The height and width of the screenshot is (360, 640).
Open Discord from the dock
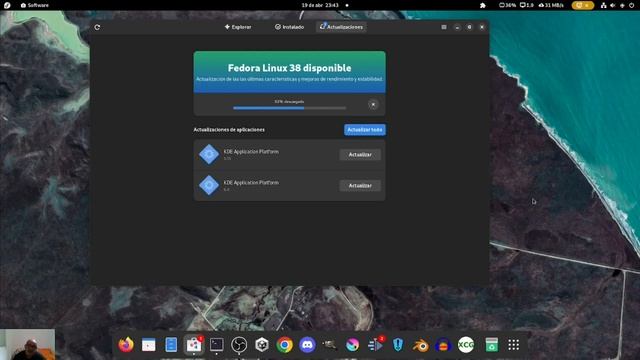coord(307,345)
